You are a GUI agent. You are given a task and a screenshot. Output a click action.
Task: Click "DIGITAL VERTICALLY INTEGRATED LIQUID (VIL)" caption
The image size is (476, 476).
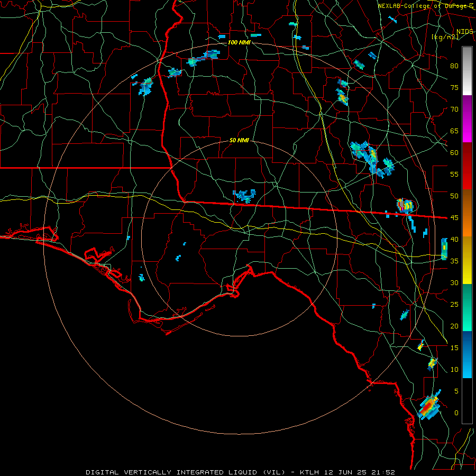point(185,472)
